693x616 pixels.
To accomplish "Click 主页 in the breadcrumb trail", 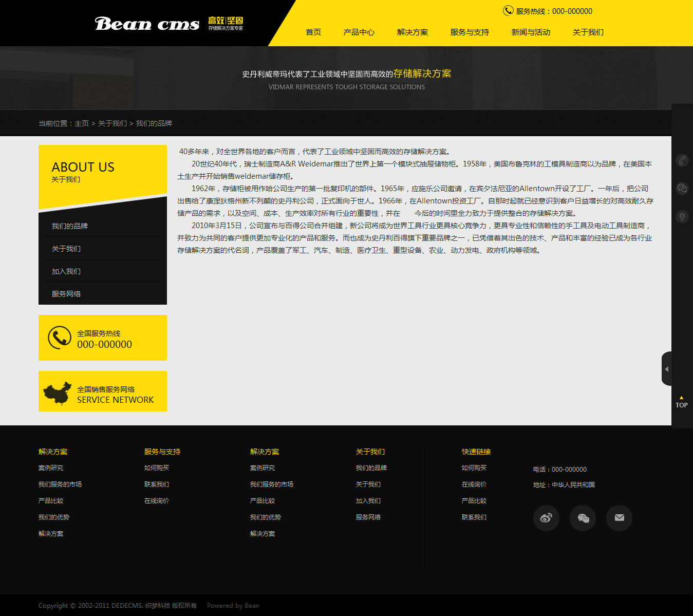I will [82, 124].
